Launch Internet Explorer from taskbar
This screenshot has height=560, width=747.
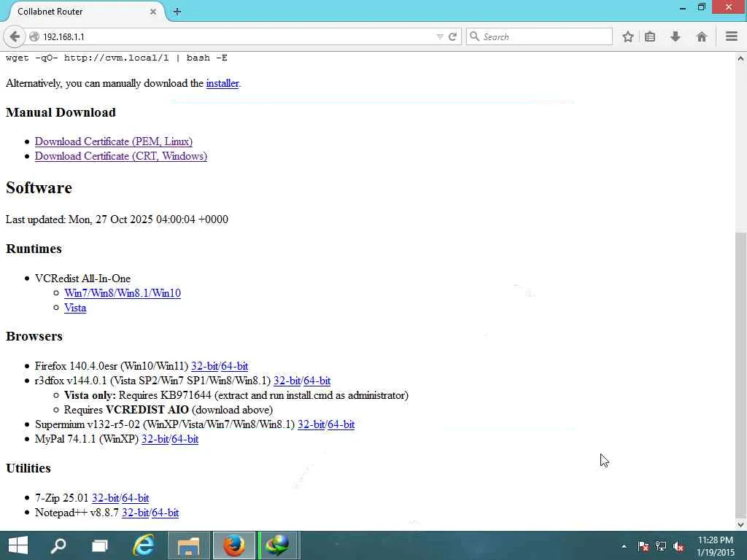pyautogui.click(x=144, y=545)
